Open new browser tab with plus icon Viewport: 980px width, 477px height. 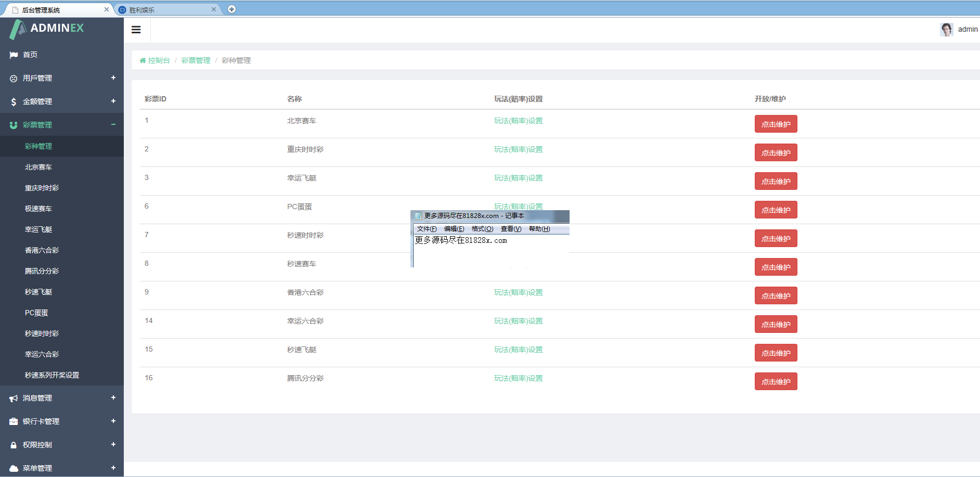coord(231,9)
